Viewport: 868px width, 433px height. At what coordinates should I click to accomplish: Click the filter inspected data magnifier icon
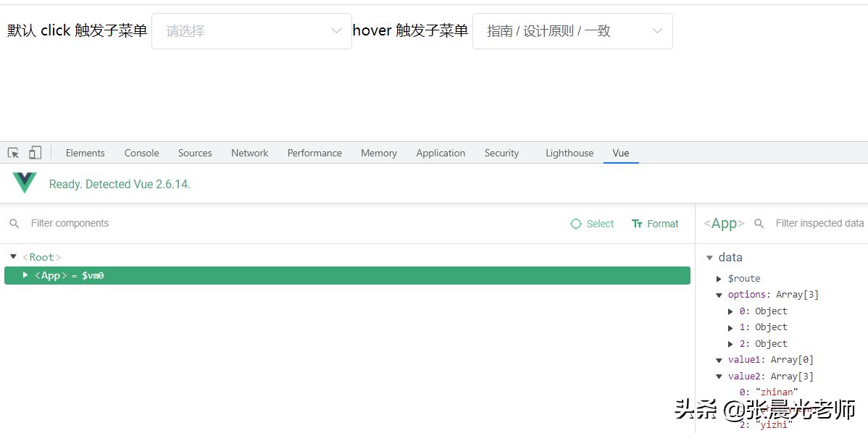759,223
